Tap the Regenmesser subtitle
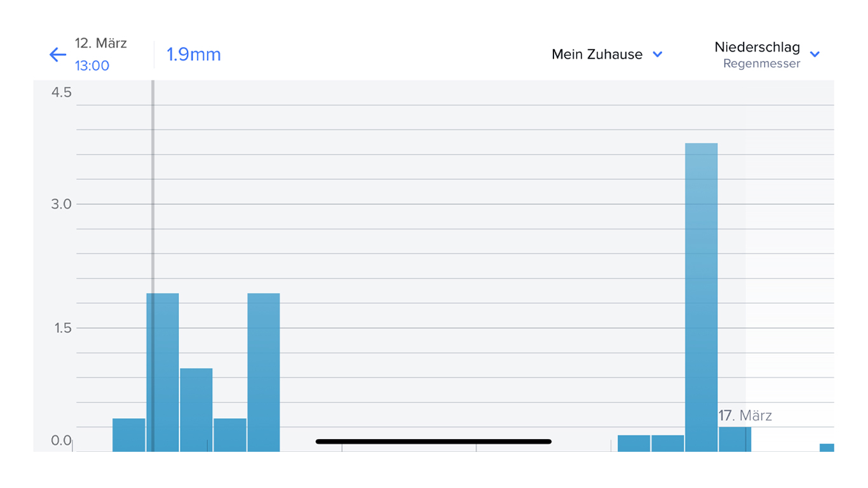The height and width of the screenshot is (488, 868). (x=761, y=64)
